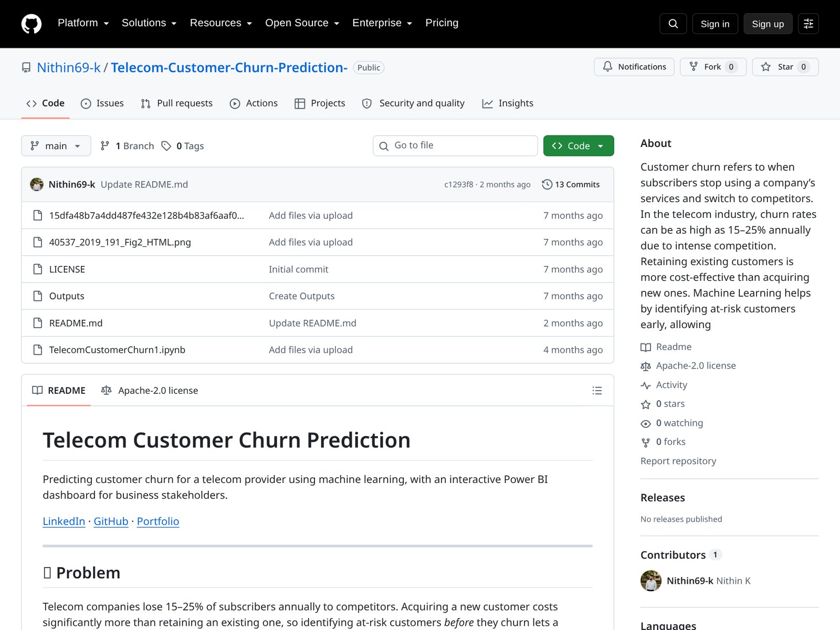Open the Create Outputs commit message
Screen dimensions: 840x630
coord(302,296)
